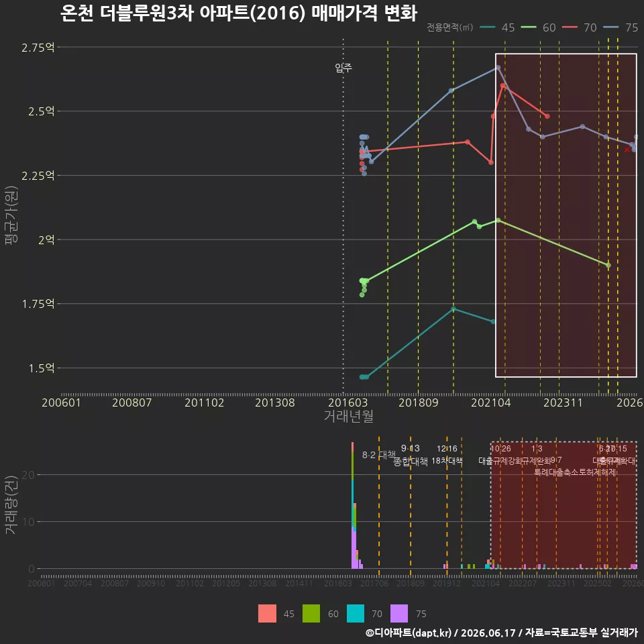Click the salmon 45 swatch in bottom legend
This screenshot has height=644, width=644.
click(x=267, y=614)
